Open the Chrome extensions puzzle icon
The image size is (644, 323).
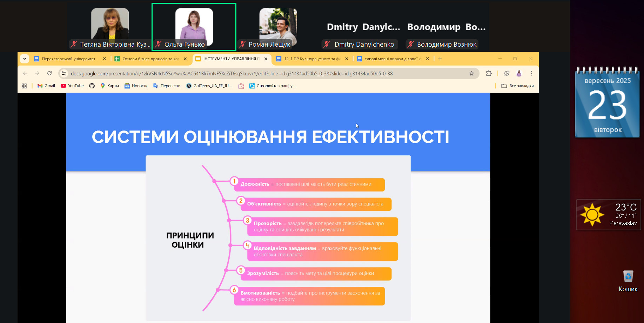click(x=489, y=73)
